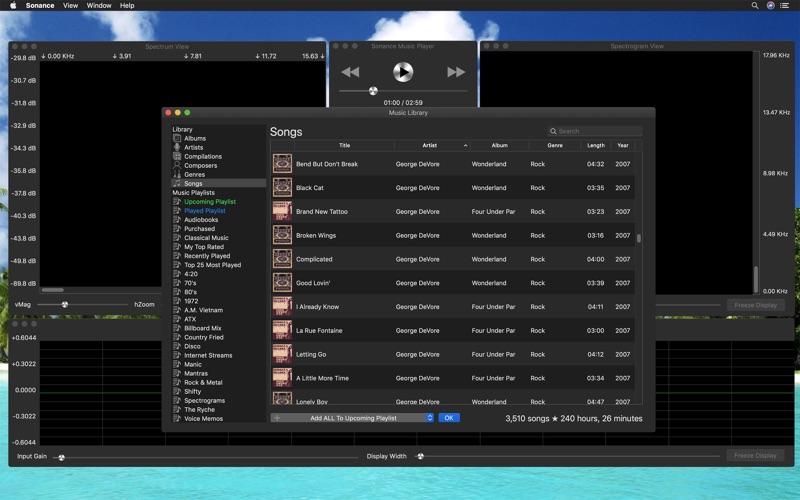Open the Composers library category
The height and width of the screenshot is (500, 800).
coord(201,165)
